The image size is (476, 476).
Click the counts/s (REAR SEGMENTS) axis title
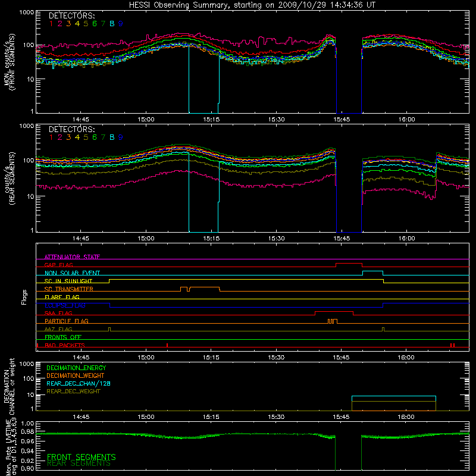(x=10, y=178)
